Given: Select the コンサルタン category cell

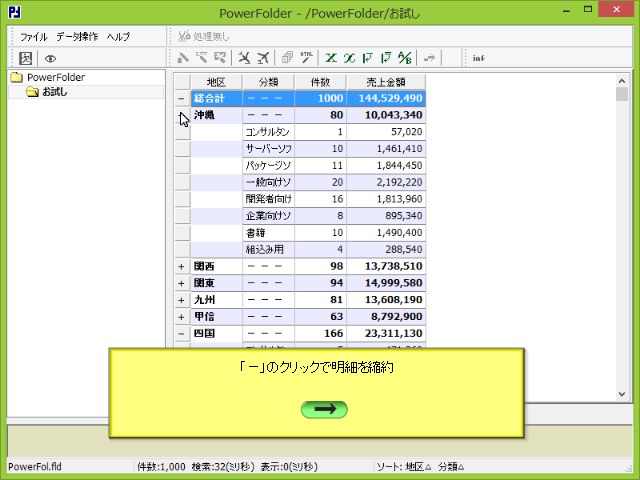Looking at the screenshot, I should pyautogui.click(x=269, y=132).
